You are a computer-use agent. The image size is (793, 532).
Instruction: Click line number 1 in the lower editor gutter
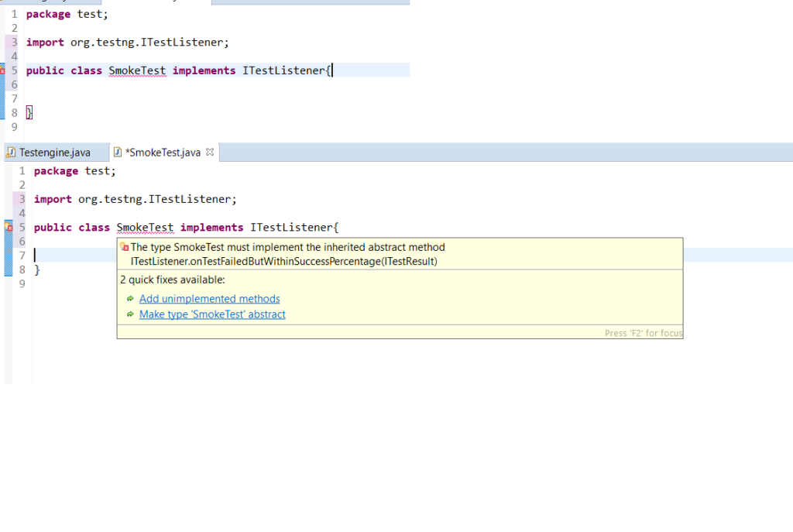coord(22,171)
